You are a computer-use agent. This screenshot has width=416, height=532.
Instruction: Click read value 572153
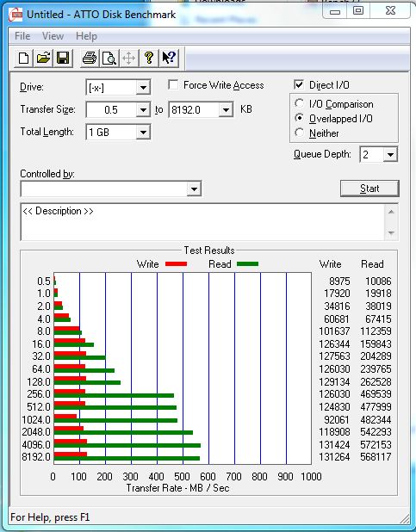click(x=376, y=444)
